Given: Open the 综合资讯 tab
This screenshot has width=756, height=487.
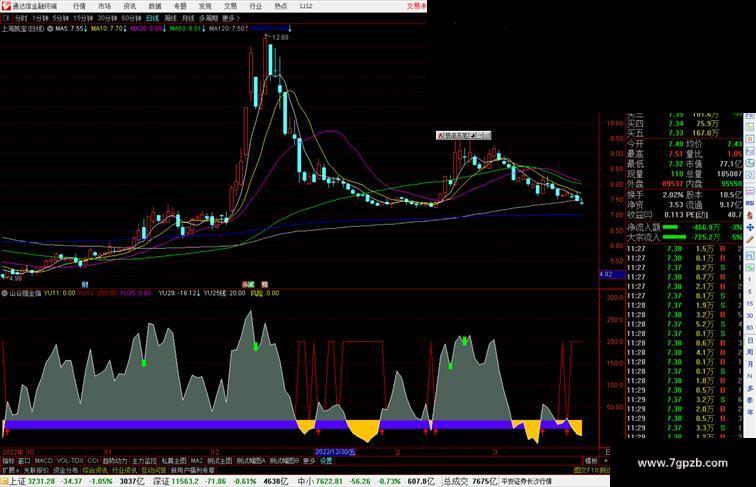Looking at the screenshot, I should point(95,470).
